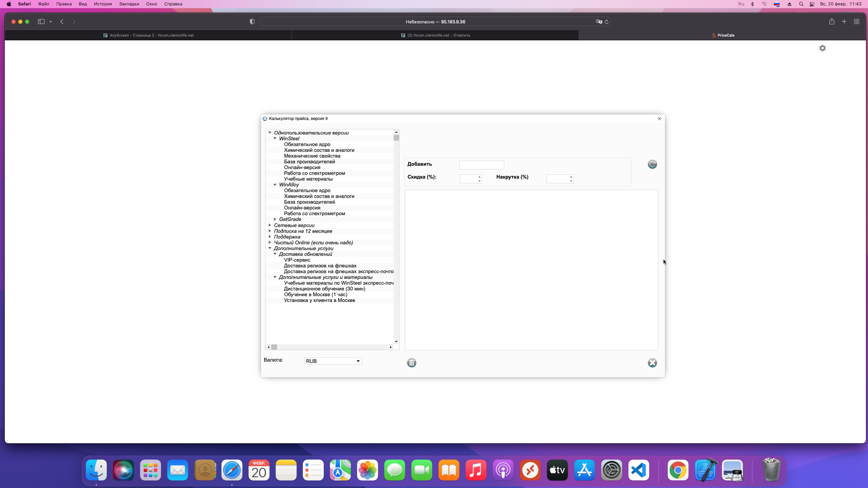Click Safari's page reload icon

(x=607, y=22)
